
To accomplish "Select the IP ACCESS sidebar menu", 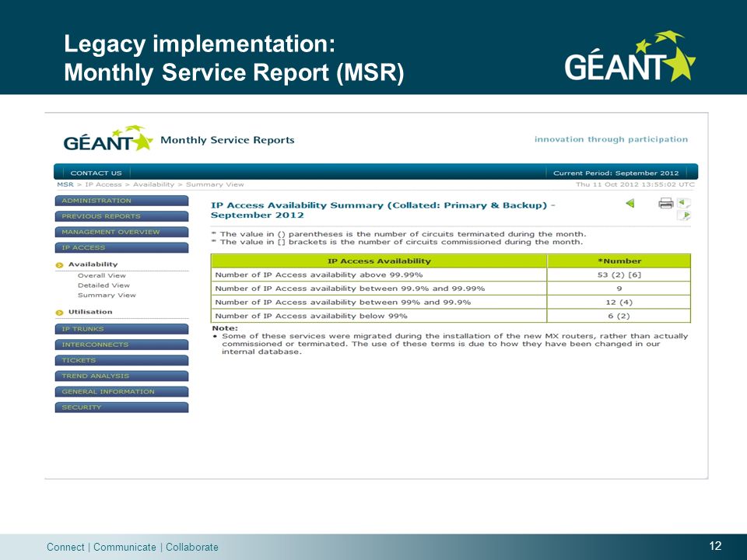I will coord(121,247).
